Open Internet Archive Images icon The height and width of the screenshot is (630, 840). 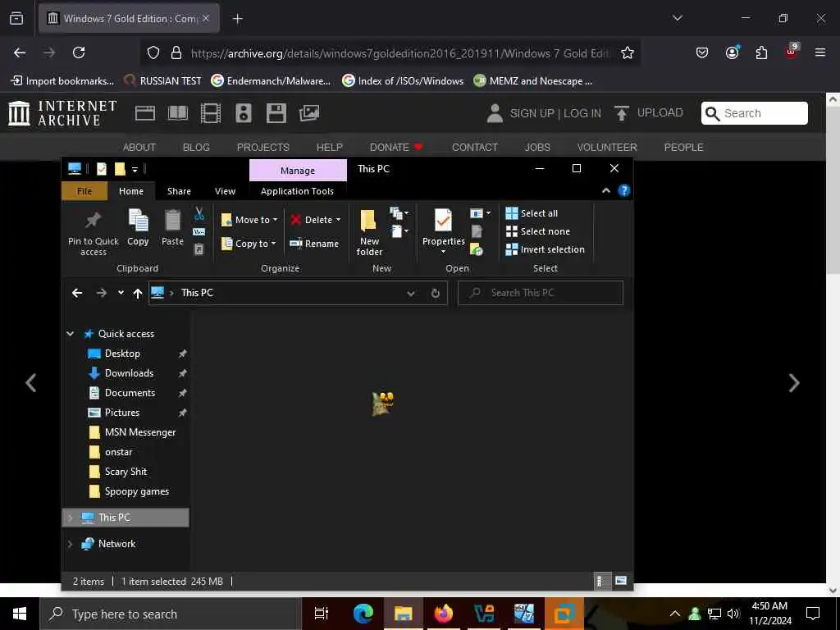click(x=309, y=113)
